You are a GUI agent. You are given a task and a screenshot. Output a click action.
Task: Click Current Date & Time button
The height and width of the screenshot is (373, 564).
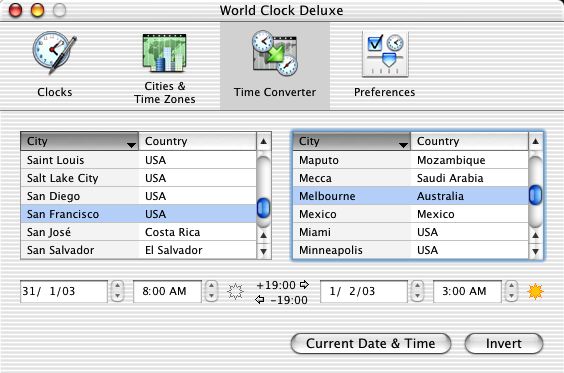click(x=370, y=344)
